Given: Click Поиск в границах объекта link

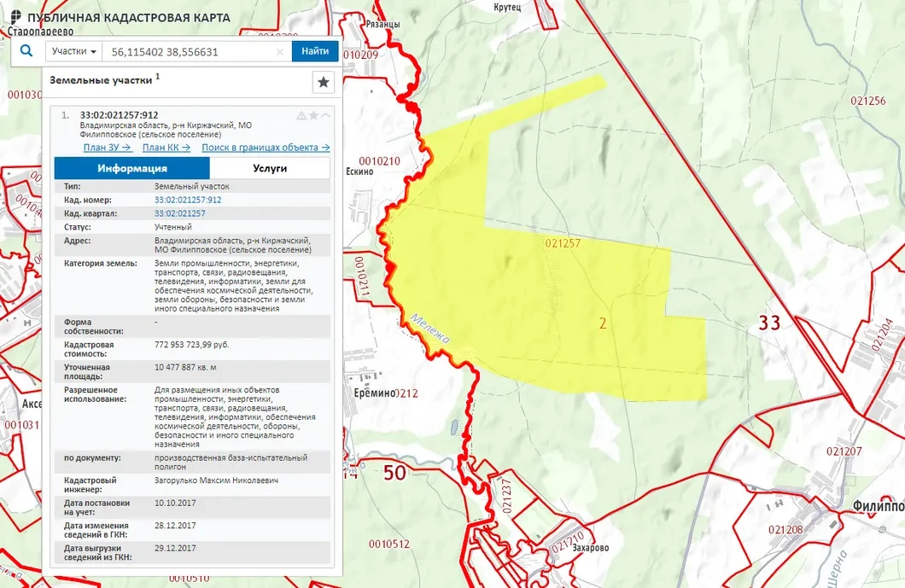Looking at the screenshot, I should click(266, 148).
